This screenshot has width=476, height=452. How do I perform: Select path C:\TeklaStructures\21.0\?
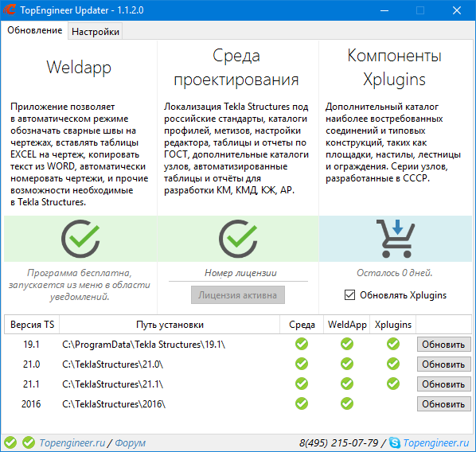pos(112,364)
